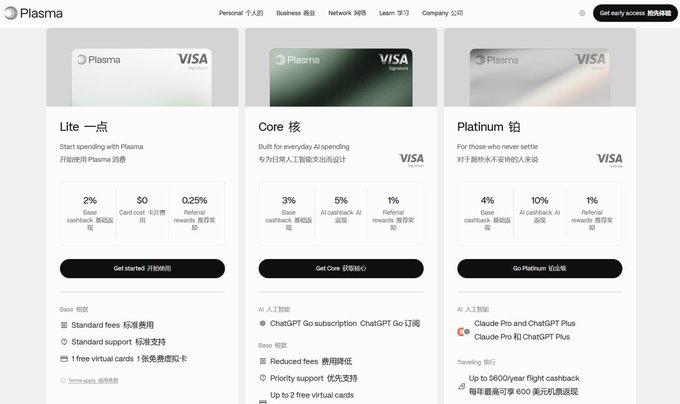Click the Get Core button
The height and width of the screenshot is (404, 680).
click(x=341, y=268)
